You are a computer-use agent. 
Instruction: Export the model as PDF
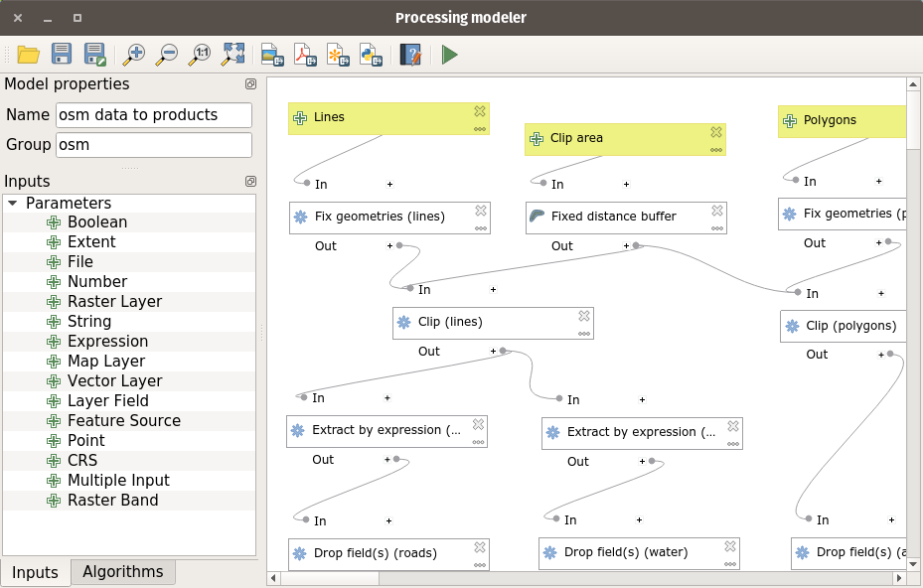click(305, 55)
